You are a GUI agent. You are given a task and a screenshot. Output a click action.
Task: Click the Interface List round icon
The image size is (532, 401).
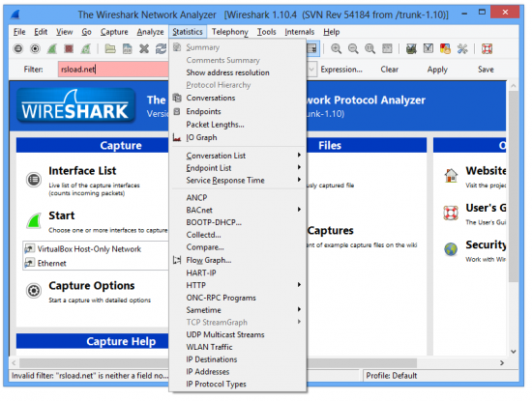pos(34,180)
